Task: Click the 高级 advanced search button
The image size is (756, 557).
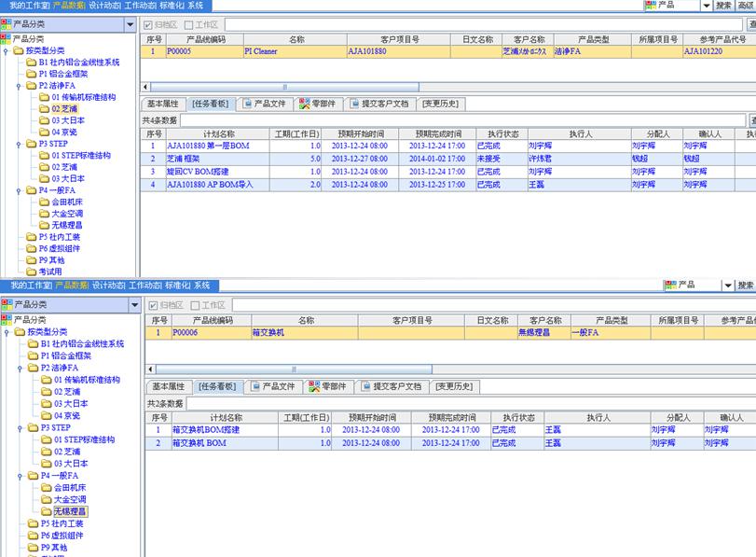Action: pyautogui.click(x=747, y=6)
